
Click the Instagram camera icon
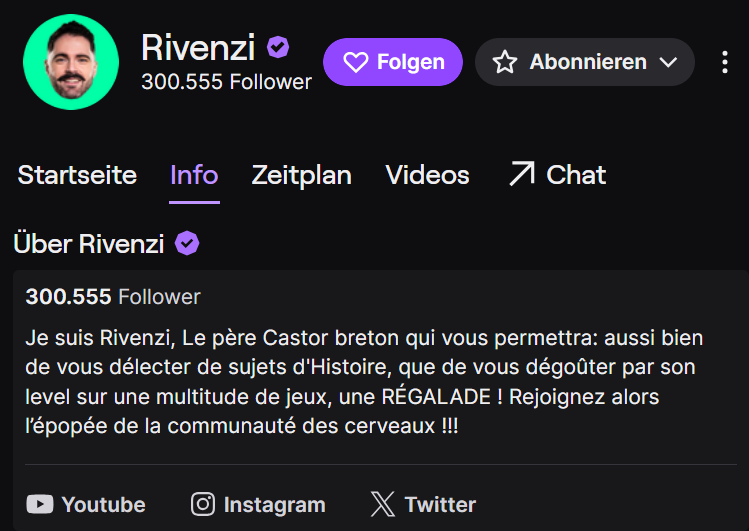pyautogui.click(x=203, y=504)
